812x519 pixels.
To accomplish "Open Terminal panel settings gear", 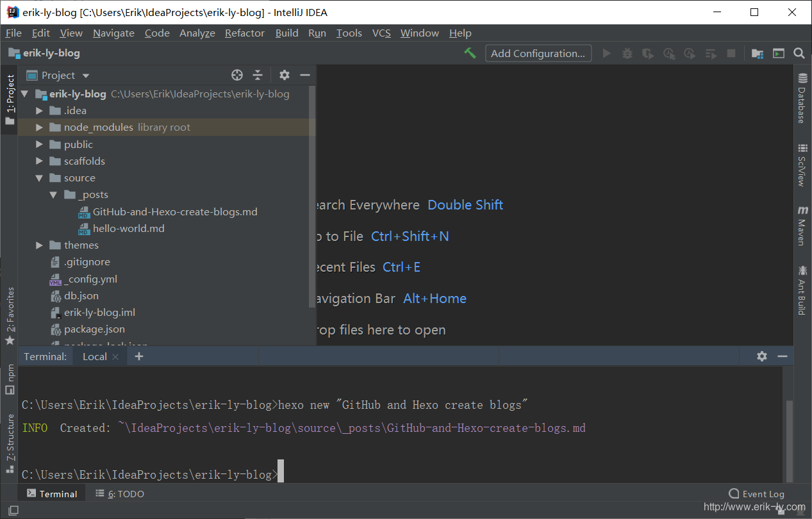I will click(x=762, y=356).
